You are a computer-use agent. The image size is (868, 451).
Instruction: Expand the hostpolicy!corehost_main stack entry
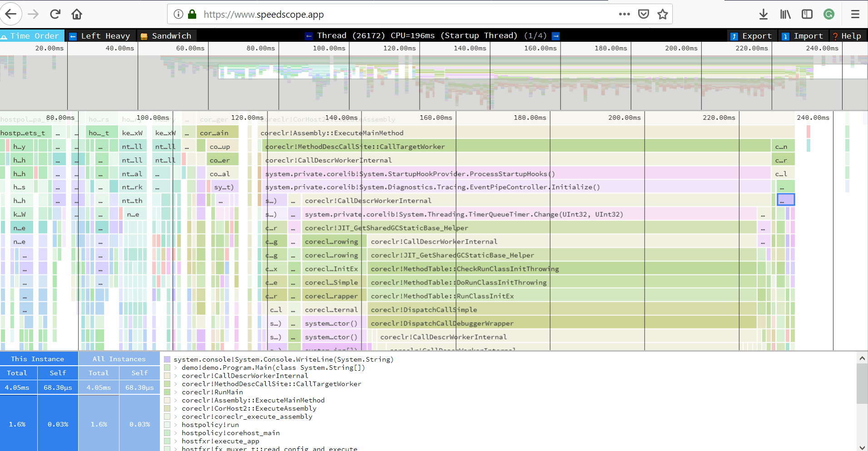[176, 433]
